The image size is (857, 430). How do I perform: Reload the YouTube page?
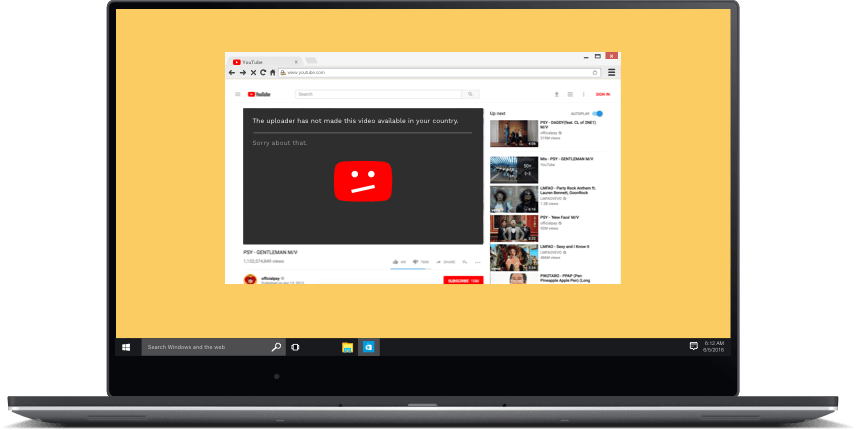[x=263, y=72]
